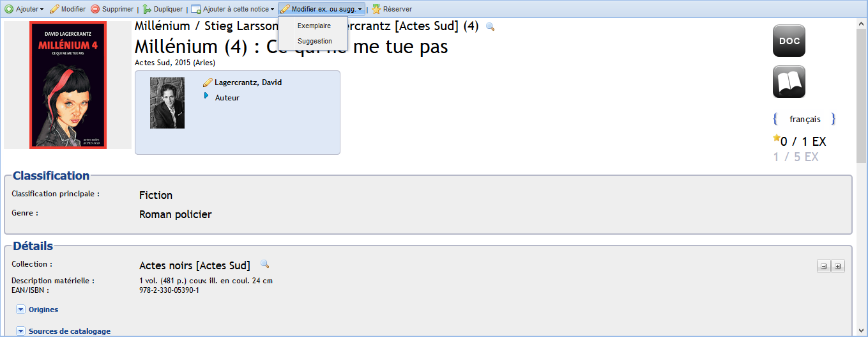Screen dimensions: 868x337
Task: Expand the Auteur triangle arrow
Action: 206,96
